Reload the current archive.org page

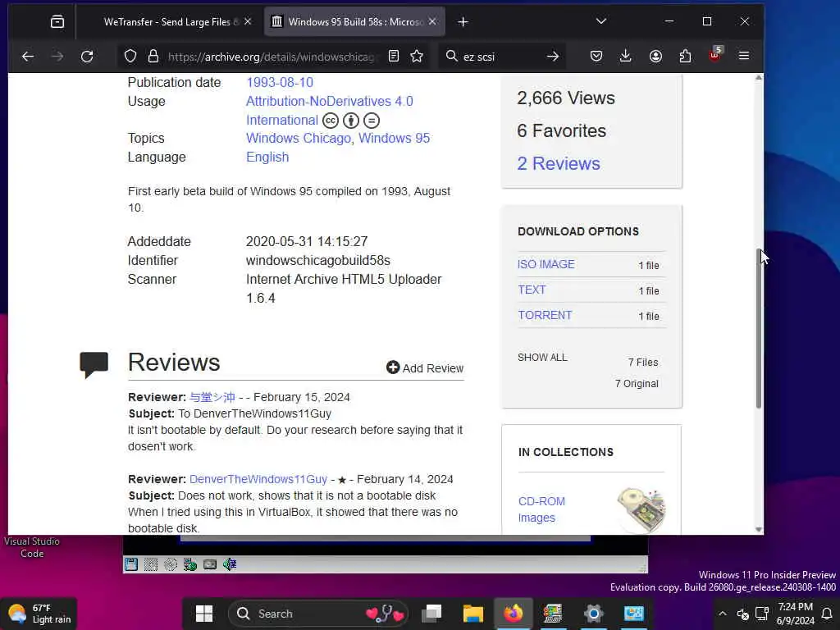pos(87,57)
